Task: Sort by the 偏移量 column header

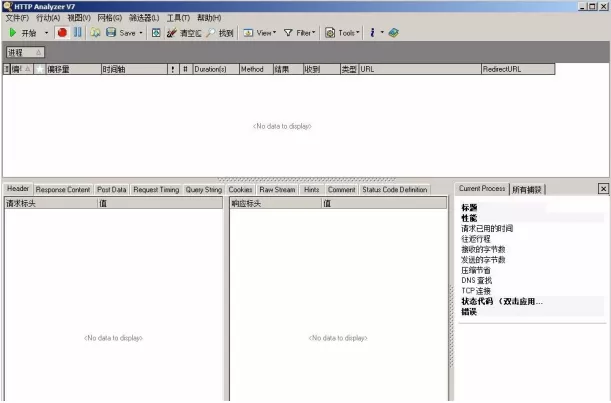Action: coord(74,69)
